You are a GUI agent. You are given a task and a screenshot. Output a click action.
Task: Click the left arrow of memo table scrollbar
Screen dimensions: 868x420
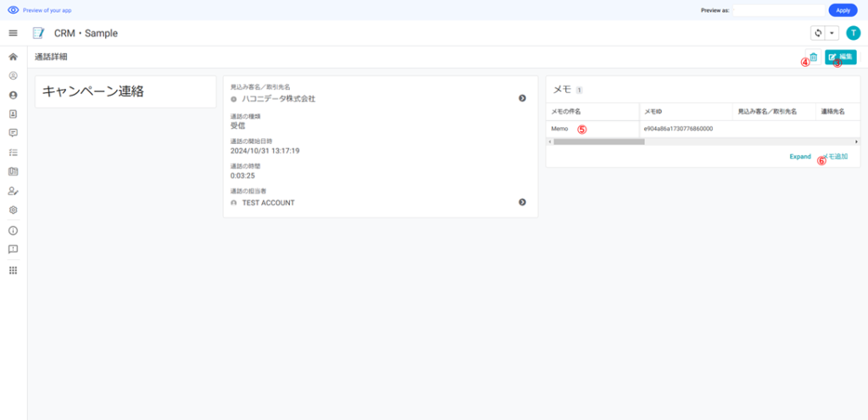(549, 142)
